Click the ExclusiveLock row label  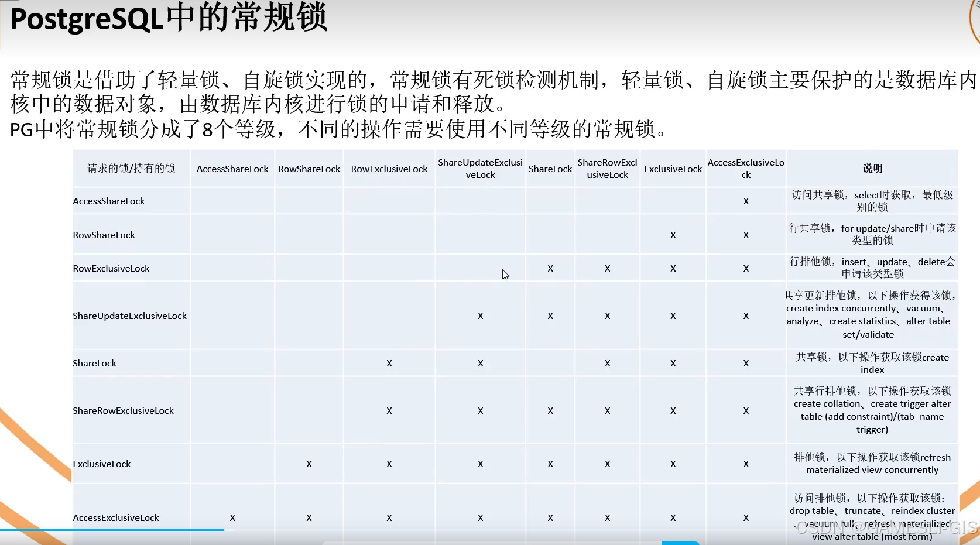pyautogui.click(x=102, y=464)
